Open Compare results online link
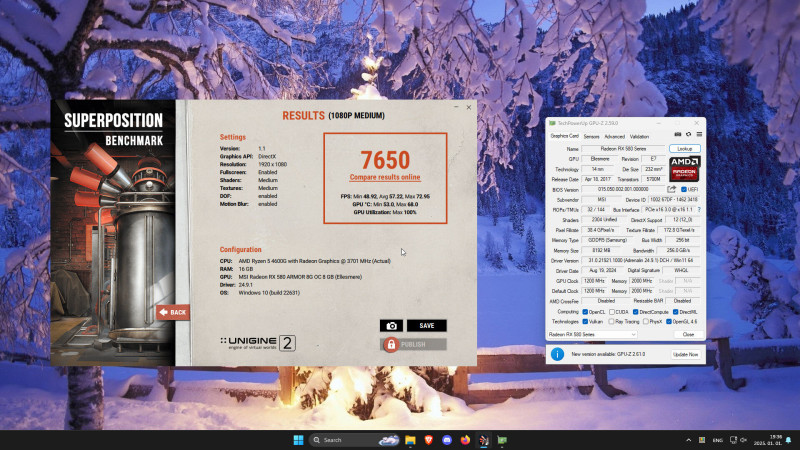800x450 pixels. (x=385, y=177)
